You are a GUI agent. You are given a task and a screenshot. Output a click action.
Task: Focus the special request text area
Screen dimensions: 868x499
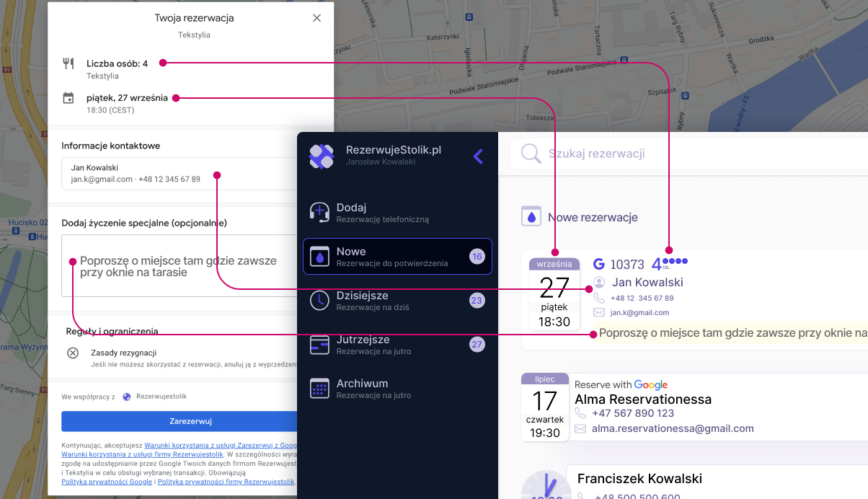(x=180, y=266)
